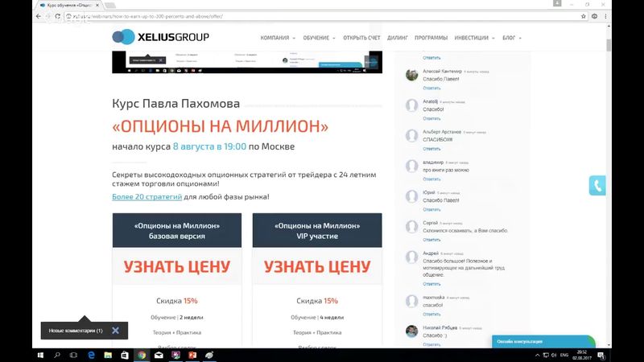Expand the Компания menu

tap(278, 38)
